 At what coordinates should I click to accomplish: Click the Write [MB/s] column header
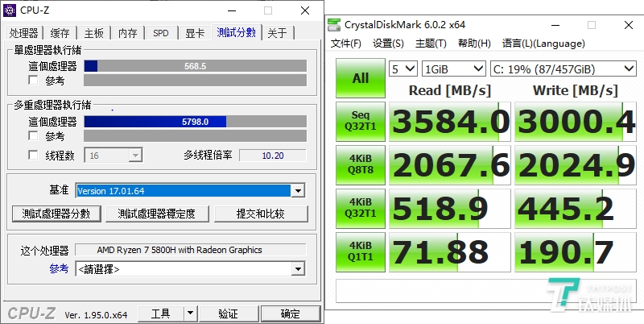point(576,90)
